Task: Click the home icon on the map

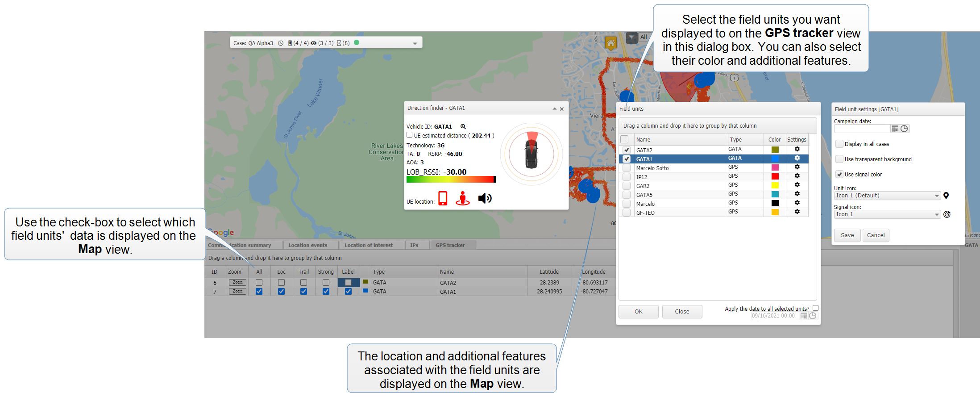Action: [x=610, y=43]
